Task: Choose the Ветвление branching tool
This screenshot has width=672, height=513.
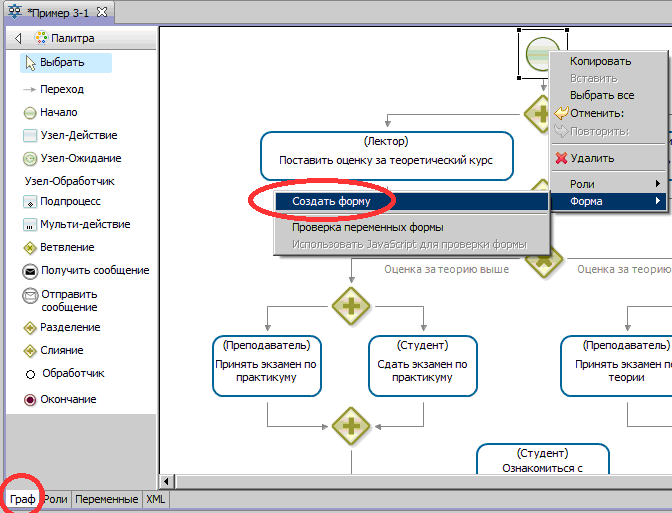Action: [x=67, y=247]
